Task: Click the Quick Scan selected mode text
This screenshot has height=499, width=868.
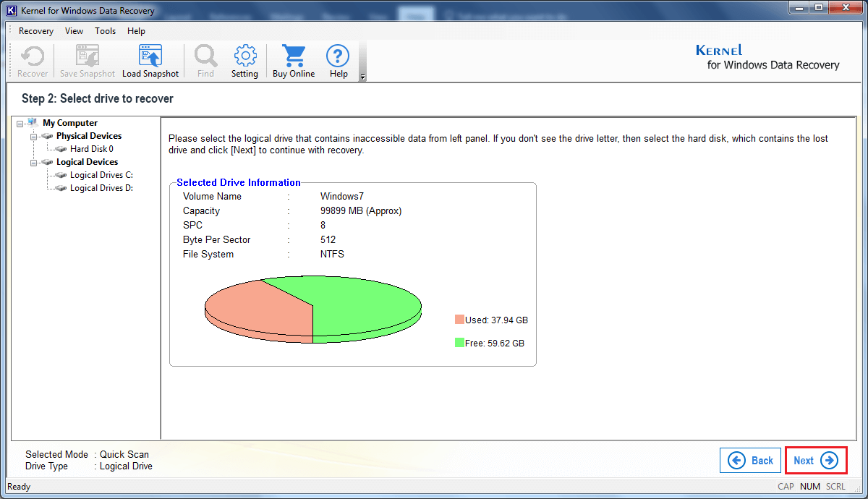Action: (124, 455)
